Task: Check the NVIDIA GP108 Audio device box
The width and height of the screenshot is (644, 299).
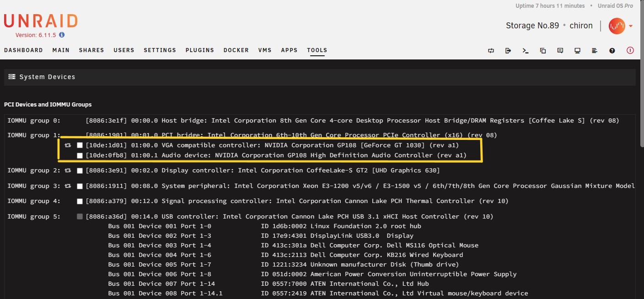Action: coord(80,155)
